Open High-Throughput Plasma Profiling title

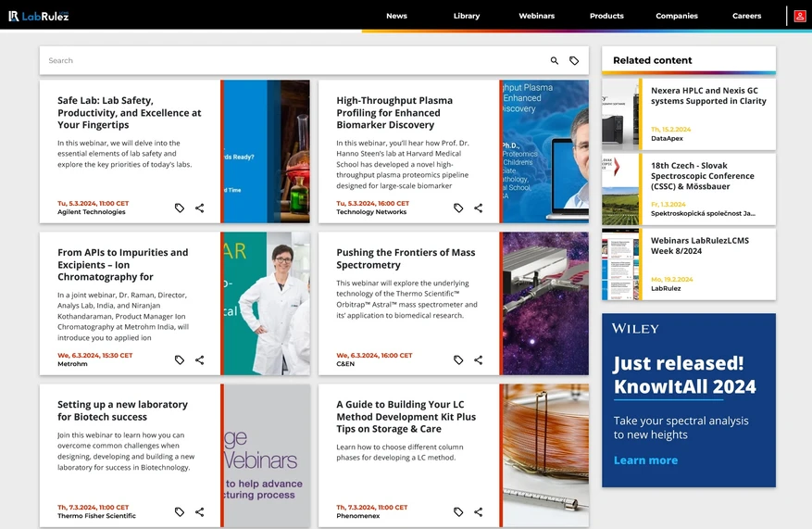(394, 112)
